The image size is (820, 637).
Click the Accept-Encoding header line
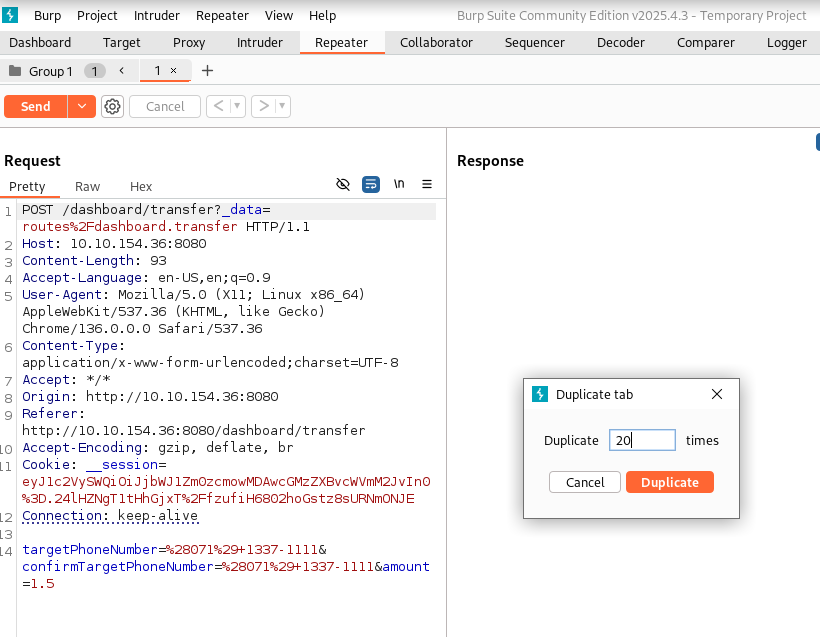(x=158, y=448)
